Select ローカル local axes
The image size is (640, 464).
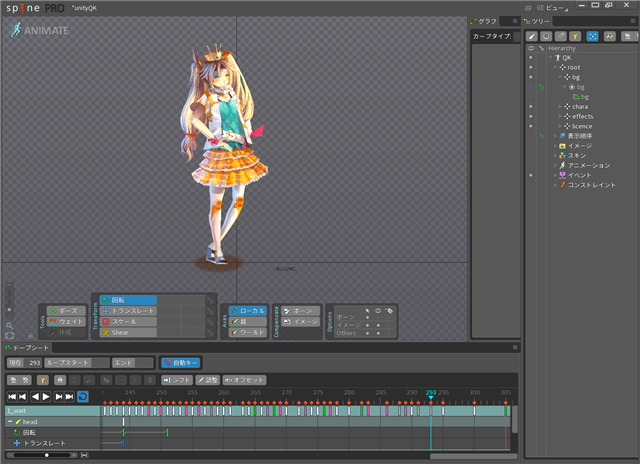pyautogui.click(x=248, y=311)
